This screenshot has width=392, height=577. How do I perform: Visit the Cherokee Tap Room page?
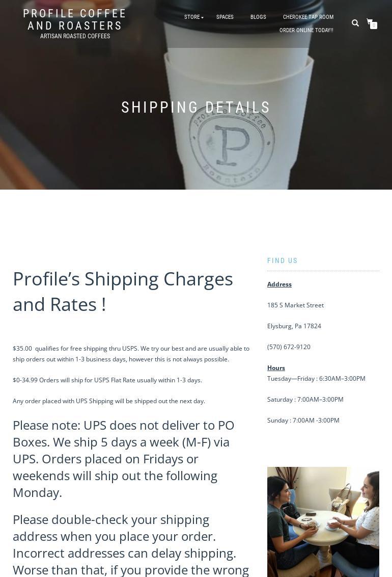308,17
